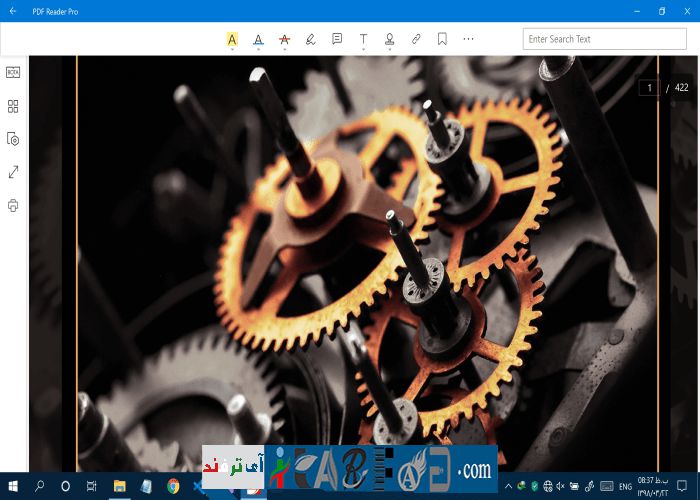This screenshot has width=700, height=500.
Task: Add a comment note annotation
Action: [337, 39]
